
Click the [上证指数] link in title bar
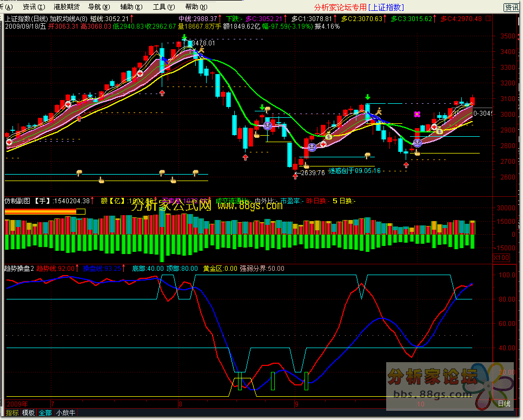386,8
